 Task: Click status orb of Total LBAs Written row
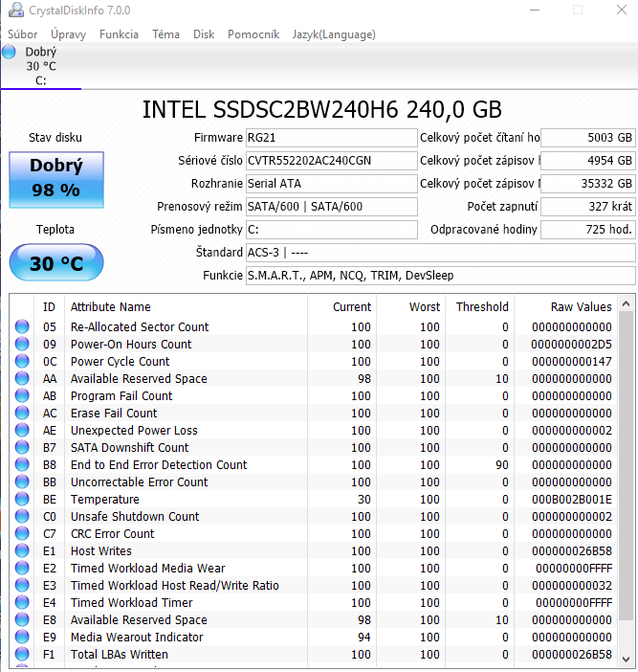22,654
